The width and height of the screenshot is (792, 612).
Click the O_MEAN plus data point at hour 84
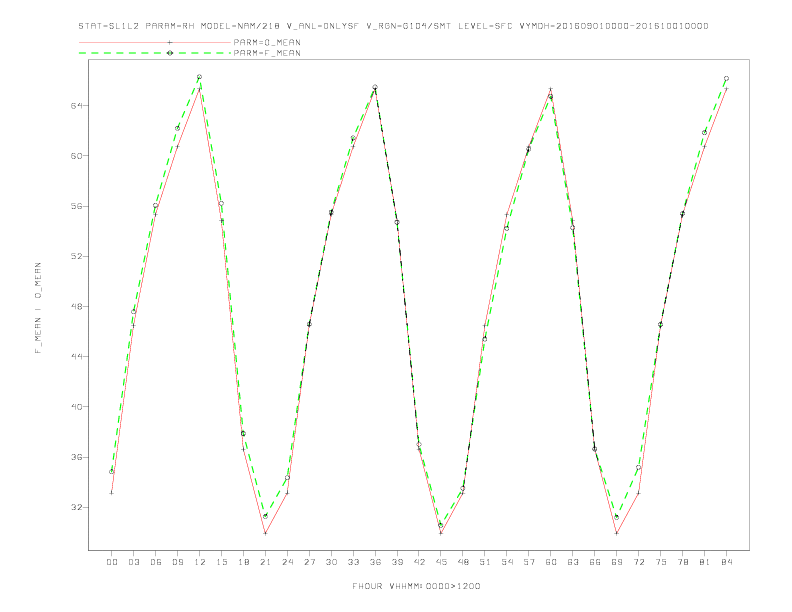pyautogui.click(x=726, y=89)
